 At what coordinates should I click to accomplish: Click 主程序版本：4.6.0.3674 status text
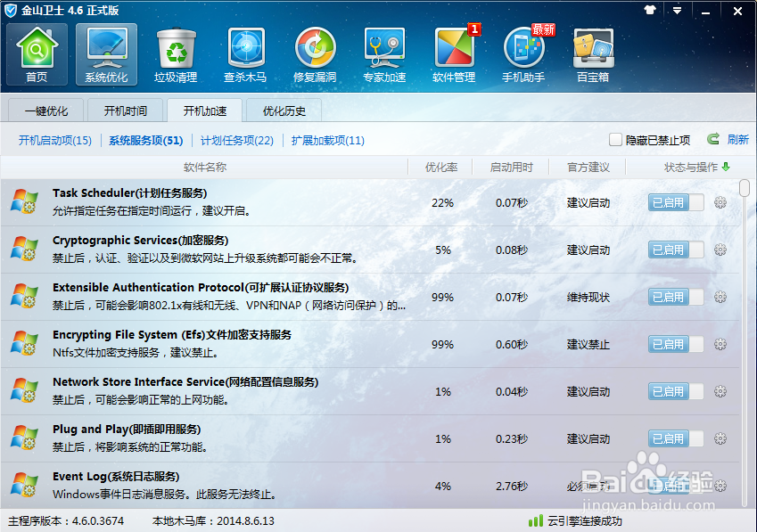(66, 521)
